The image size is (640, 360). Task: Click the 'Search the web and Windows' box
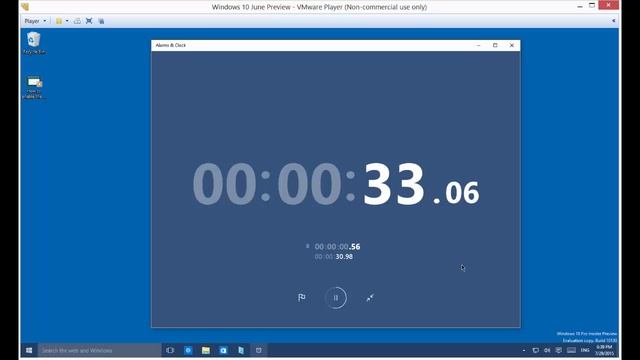point(100,350)
